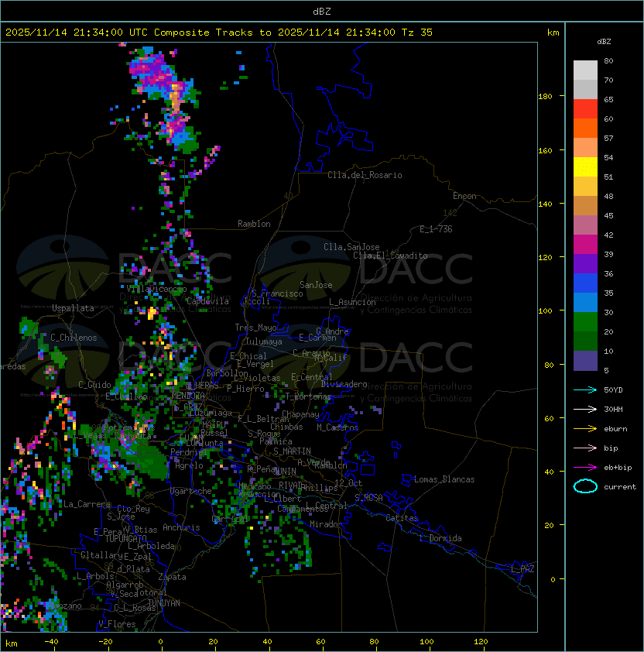The height and width of the screenshot is (652, 644).
Task: Pick the tan 45–48 dBZ swatch
Action: click(585, 206)
